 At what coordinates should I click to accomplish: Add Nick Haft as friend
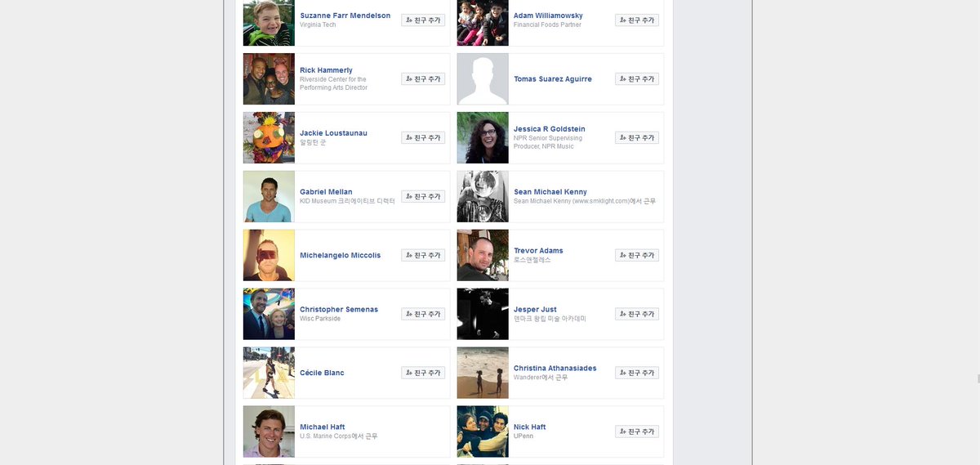(x=637, y=431)
